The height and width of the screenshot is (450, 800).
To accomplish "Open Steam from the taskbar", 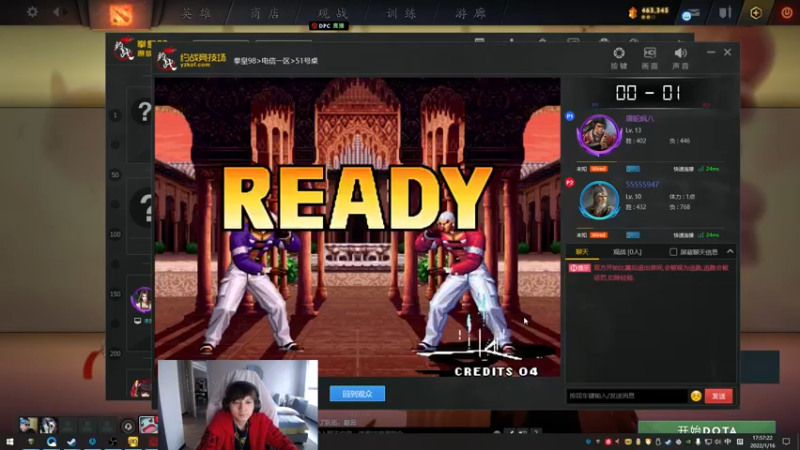I will (71, 442).
